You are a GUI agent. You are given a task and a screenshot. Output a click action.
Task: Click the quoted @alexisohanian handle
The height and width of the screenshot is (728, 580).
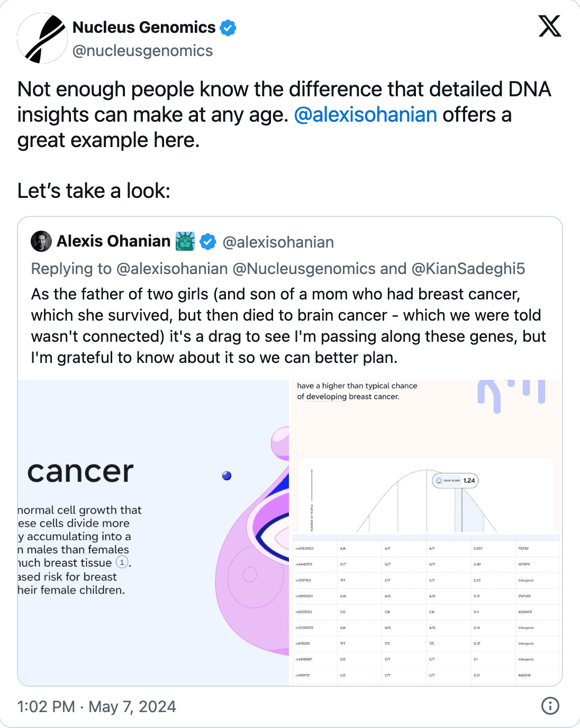pyautogui.click(x=278, y=242)
